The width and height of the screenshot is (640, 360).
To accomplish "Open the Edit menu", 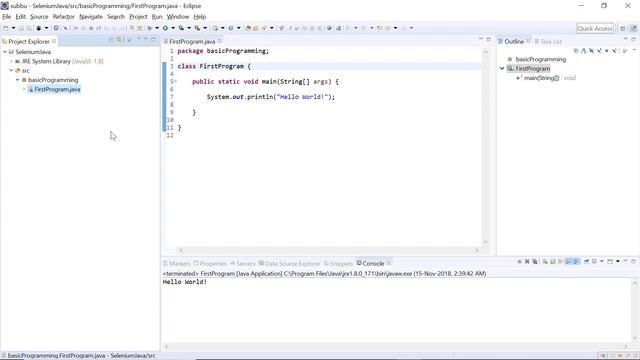I will point(20,17).
